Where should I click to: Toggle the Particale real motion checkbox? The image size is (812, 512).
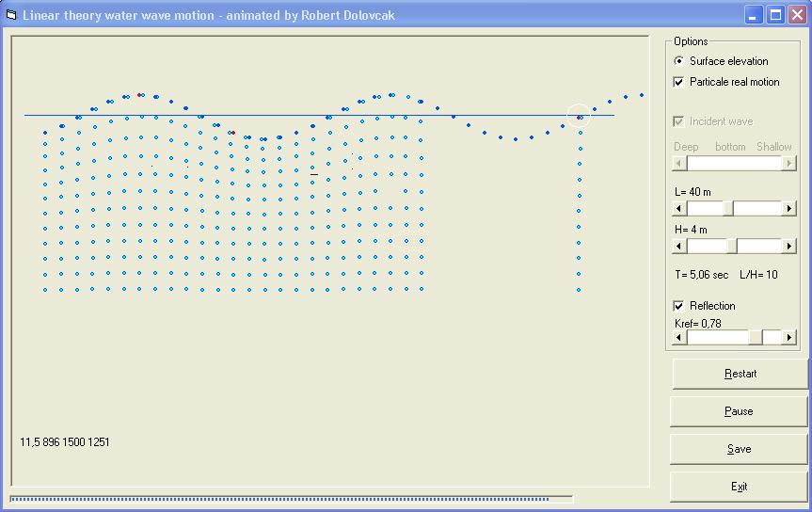pyautogui.click(x=679, y=82)
